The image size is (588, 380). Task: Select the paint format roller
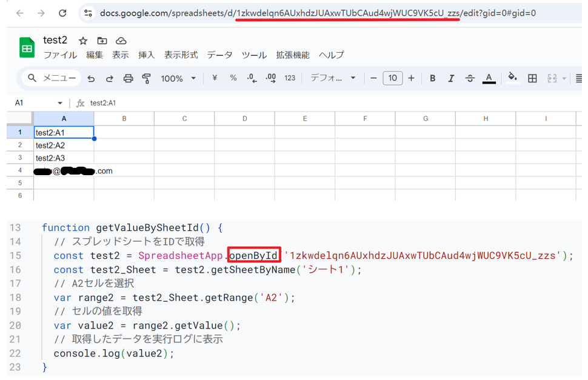(146, 78)
